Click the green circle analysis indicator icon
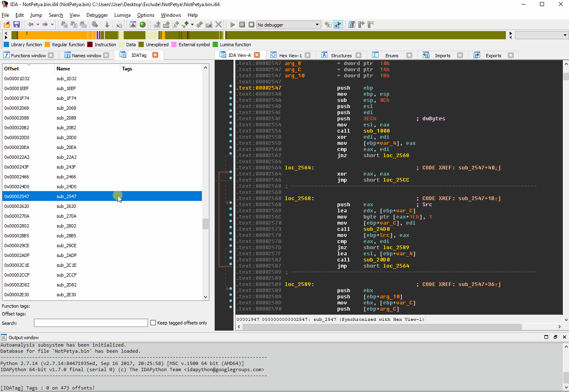 (143, 25)
